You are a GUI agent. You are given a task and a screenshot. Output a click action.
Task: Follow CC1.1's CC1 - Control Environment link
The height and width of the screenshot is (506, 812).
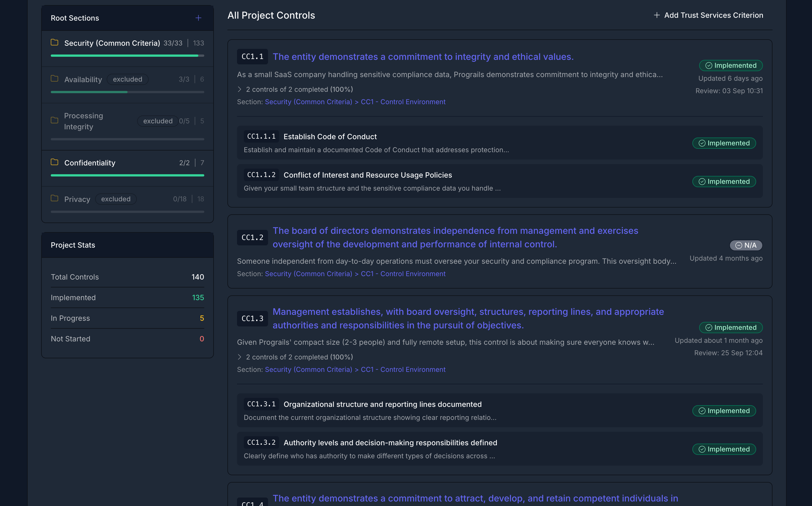point(403,102)
